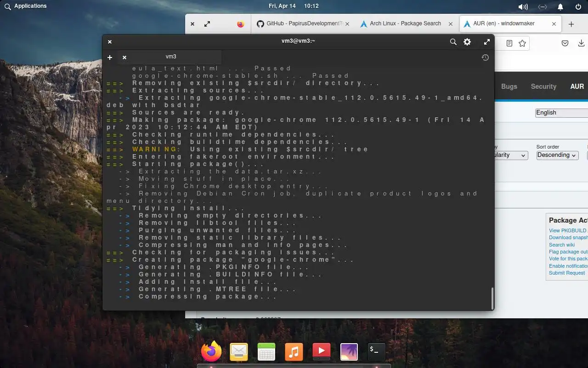Viewport: 588px width, 368px height.
Task: Click 'Entering fakeroot environment...' terminal line
Action: coord(234,157)
